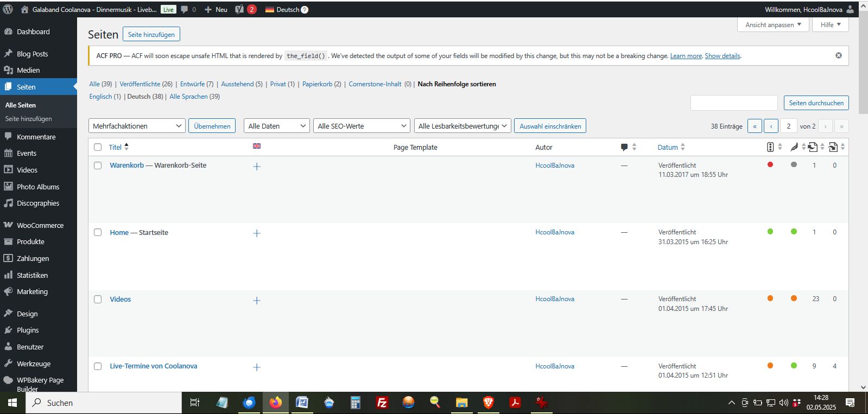The width and height of the screenshot is (868, 414).
Task: Open the Neu menu in admin bar
Action: (216, 9)
